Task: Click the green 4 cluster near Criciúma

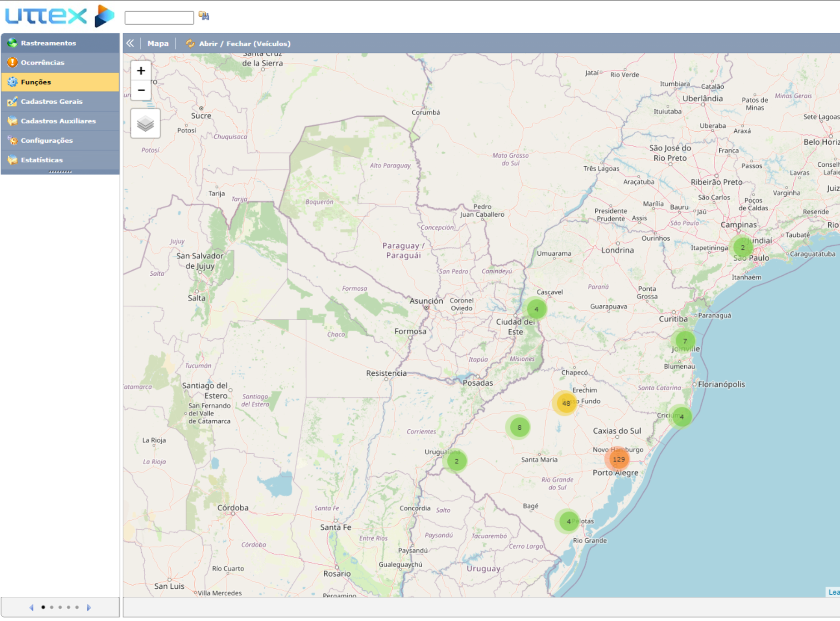Action: coord(682,417)
